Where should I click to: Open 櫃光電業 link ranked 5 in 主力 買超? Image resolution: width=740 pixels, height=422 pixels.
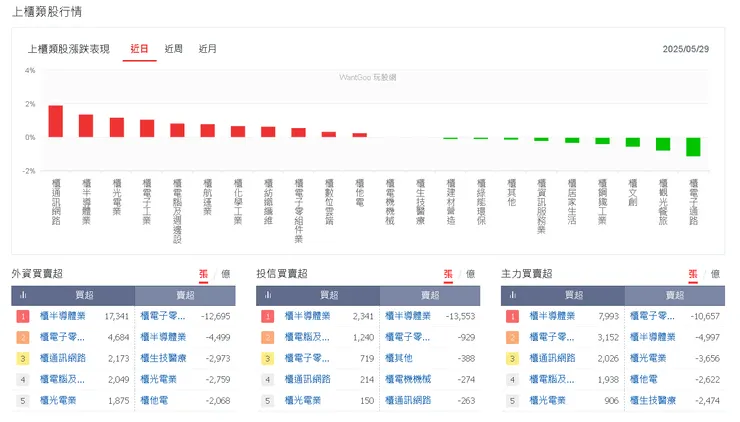[547, 400]
